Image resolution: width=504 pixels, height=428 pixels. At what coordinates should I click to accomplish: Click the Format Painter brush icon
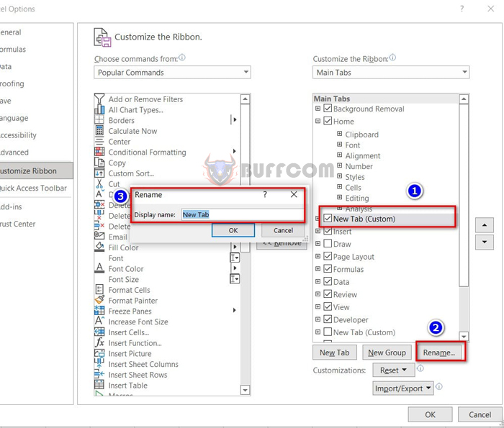[x=99, y=300]
